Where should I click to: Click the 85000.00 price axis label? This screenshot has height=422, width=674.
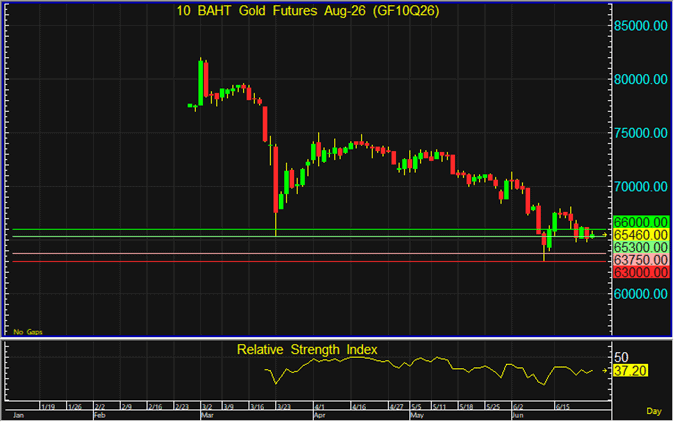(x=640, y=26)
